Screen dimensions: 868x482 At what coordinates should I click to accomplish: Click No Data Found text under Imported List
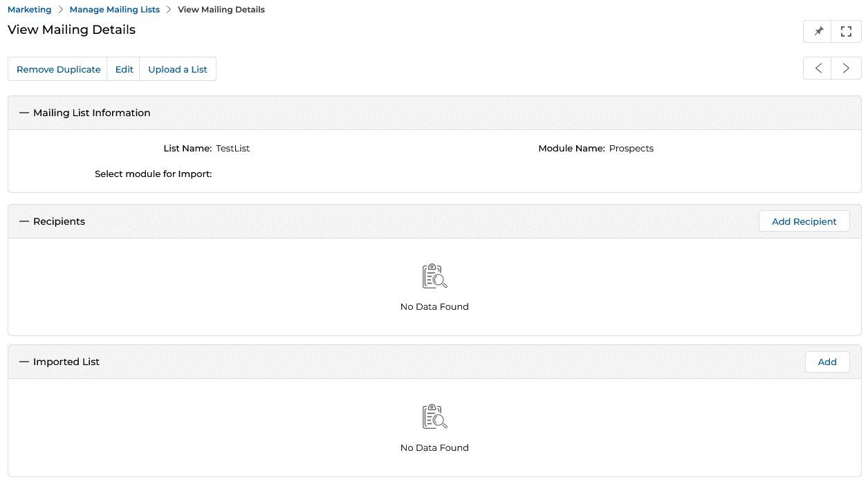click(434, 447)
